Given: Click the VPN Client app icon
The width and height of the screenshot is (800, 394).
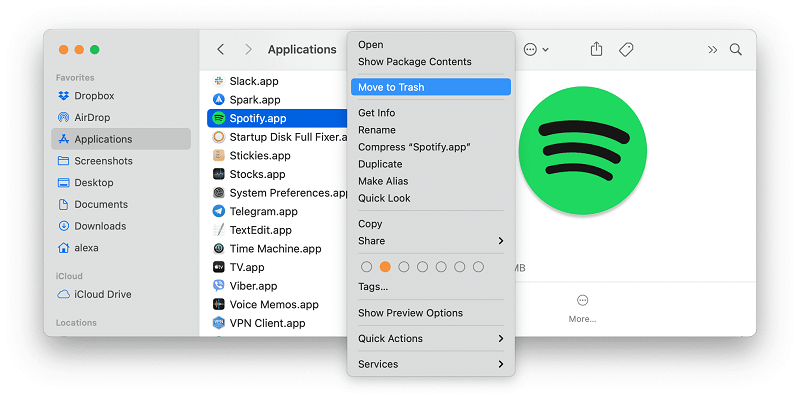Looking at the screenshot, I should click(x=219, y=323).
